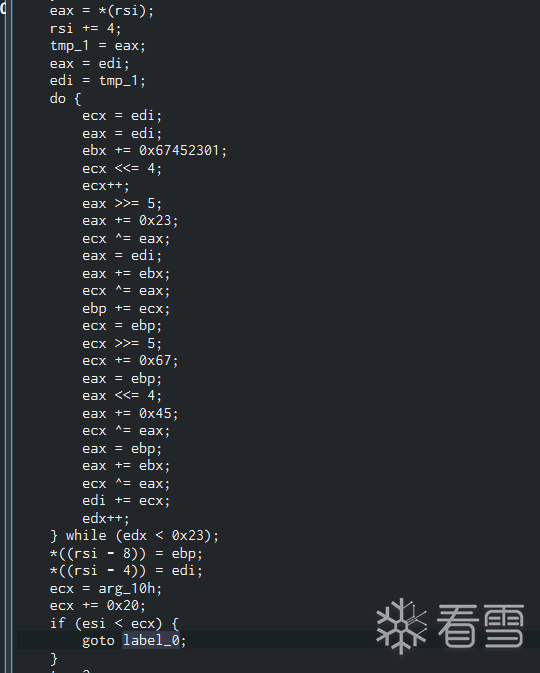Click the do keyword opening the loop
The image size is (540, 673).
tap(58, 98)
